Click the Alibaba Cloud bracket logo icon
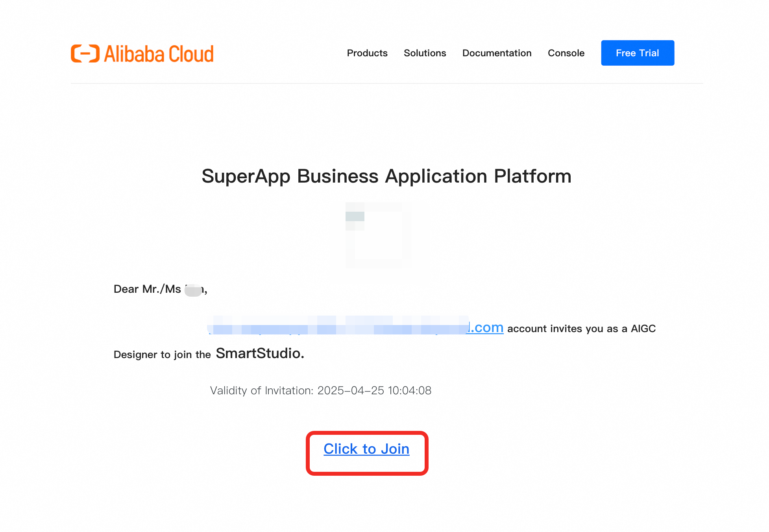 point(85,54)
